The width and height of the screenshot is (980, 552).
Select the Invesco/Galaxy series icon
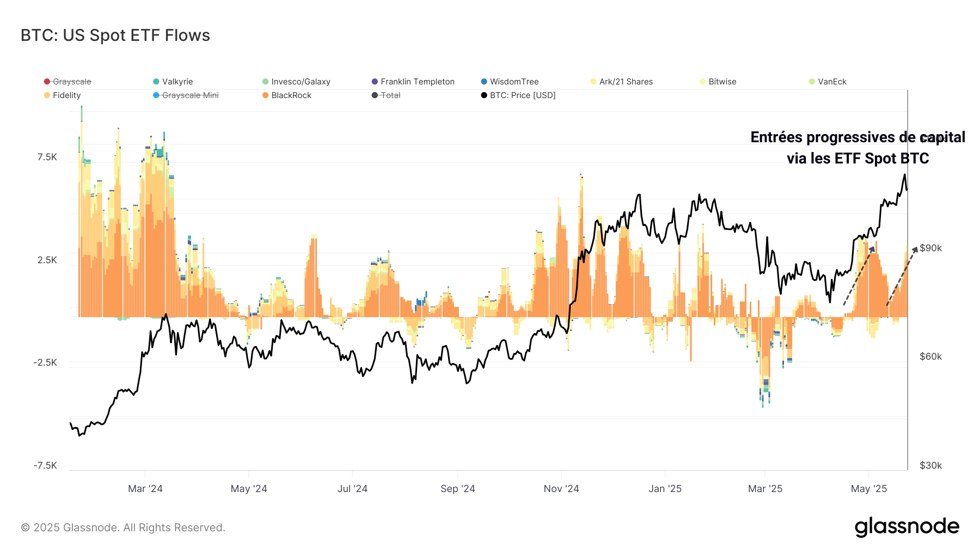click(x=266, y=81)
